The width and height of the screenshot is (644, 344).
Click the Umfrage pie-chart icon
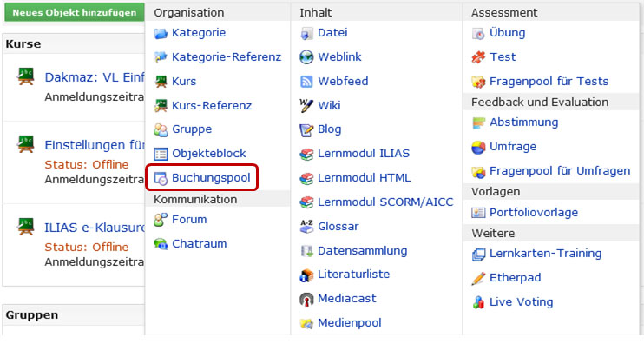click(478, 147)
